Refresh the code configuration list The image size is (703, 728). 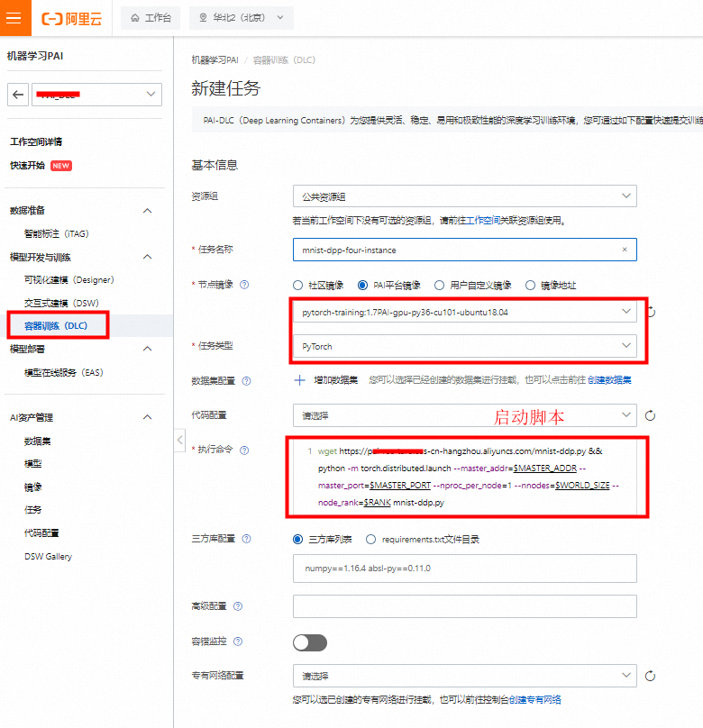click(x=650, y=415)
